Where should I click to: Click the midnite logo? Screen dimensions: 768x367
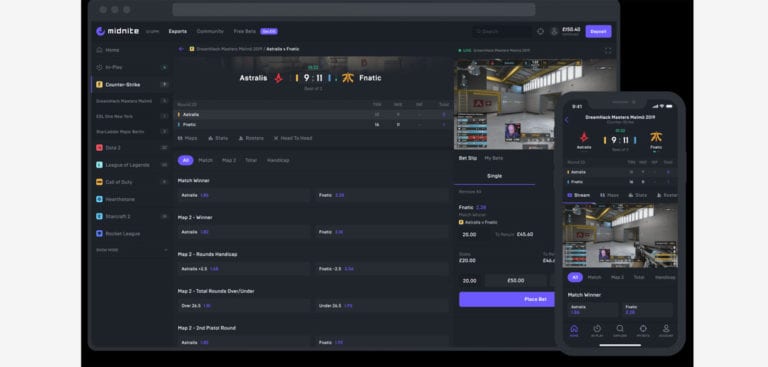point(118,31)
